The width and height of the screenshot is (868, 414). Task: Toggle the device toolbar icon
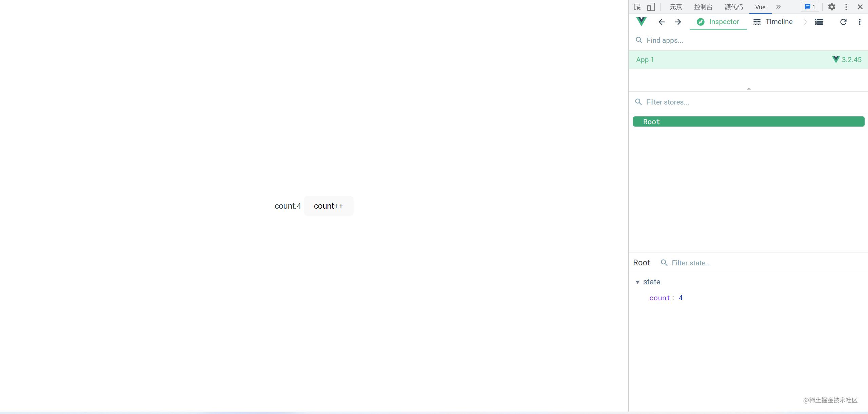(x=651, y=7)
